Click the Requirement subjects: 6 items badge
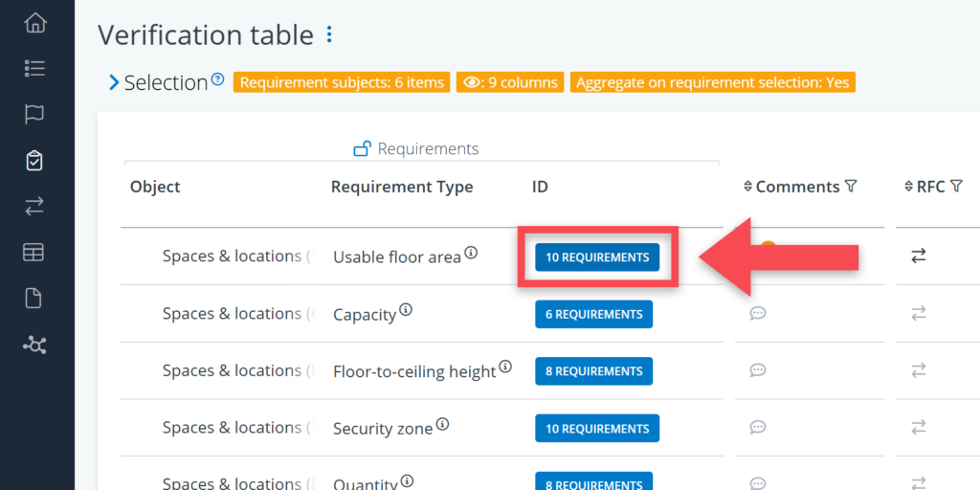Viewport: 980px width, 490px height. coord(342,82)
